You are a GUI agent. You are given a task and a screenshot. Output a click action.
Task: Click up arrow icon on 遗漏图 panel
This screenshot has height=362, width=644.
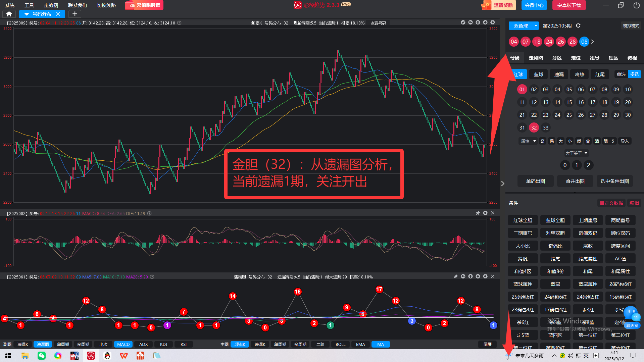point(470,276)
